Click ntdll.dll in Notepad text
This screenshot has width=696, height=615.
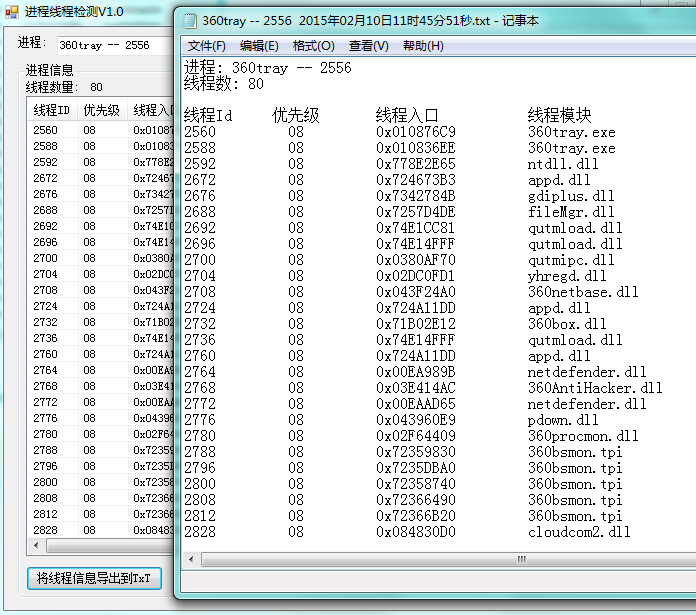point(563,164)
